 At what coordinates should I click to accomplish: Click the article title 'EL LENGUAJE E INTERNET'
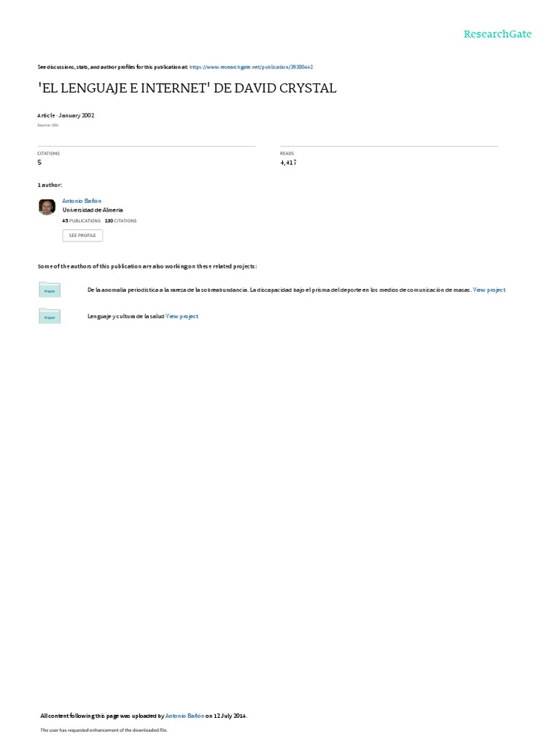tap(187, 88)
